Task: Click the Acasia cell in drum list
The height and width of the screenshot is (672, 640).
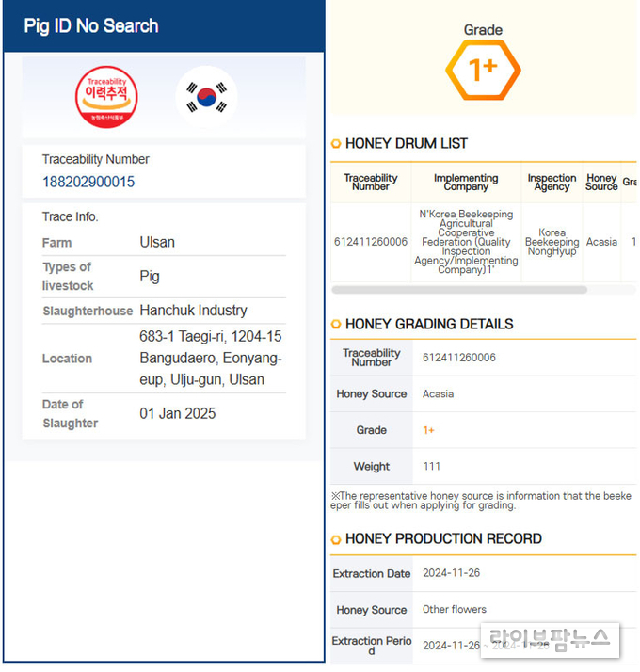Action: (601, 242)
